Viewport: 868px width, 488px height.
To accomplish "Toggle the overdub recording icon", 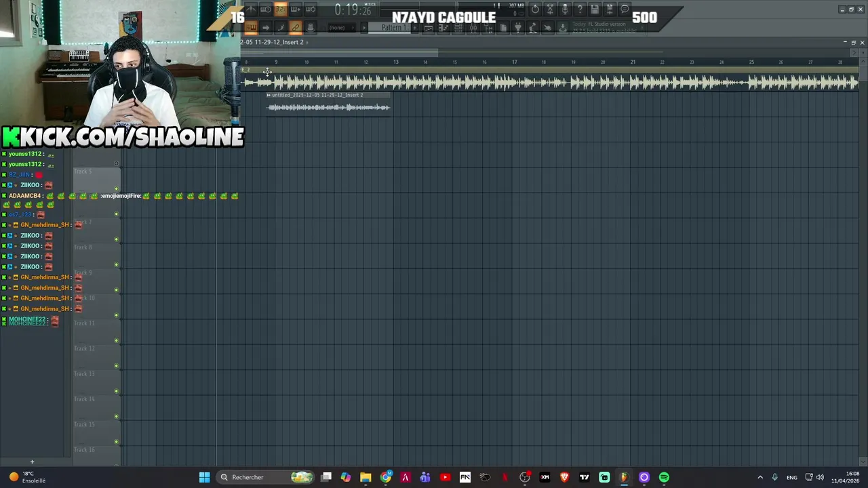I will [295, 9].
